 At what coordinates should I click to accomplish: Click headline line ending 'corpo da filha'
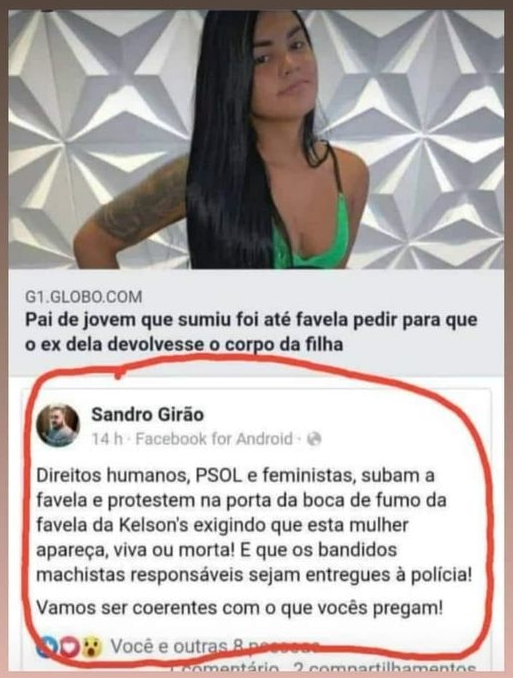pyautogui.click(x=184, y=345)
